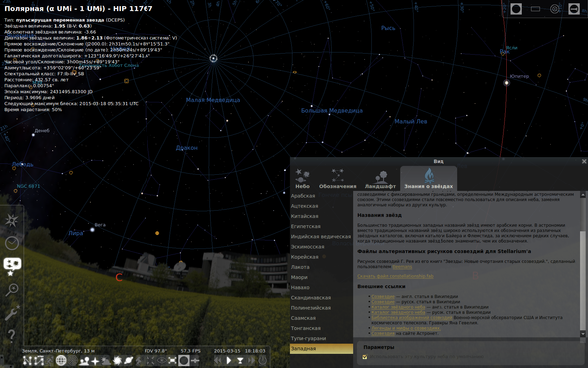
Task: Switch to the Ландшафт tab
Action: 380,179
